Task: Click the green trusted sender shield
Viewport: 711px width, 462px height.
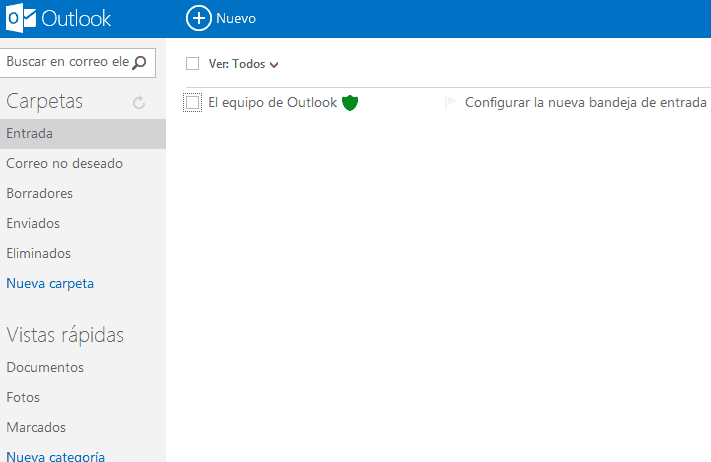Action: [x=350, y=103]
